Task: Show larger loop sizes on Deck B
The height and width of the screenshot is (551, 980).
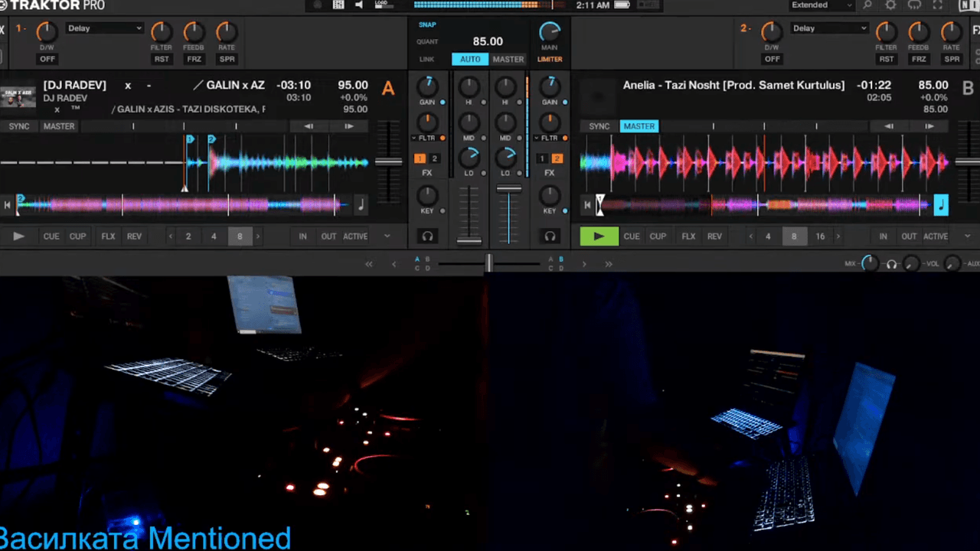Action: click(838, 236)
